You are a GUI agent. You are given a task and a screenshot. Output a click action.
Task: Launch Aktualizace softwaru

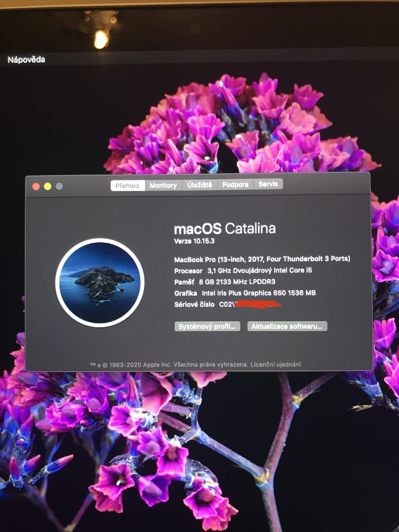click(287, 326)
